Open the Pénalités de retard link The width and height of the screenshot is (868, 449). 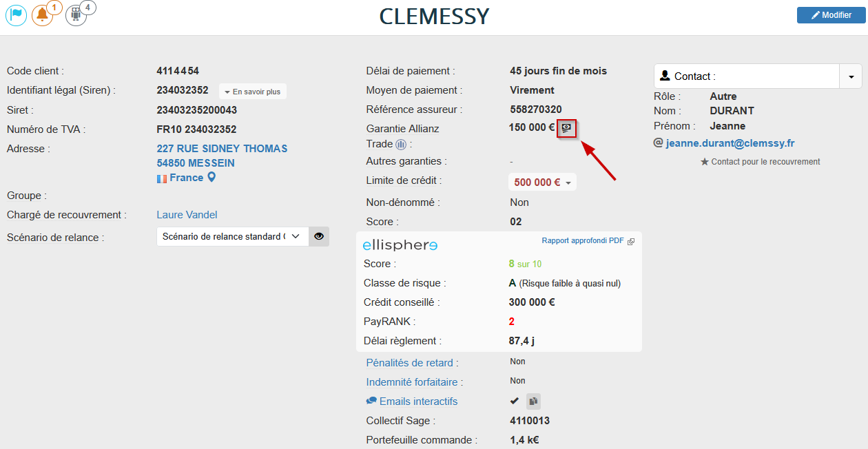pos(410,363)
